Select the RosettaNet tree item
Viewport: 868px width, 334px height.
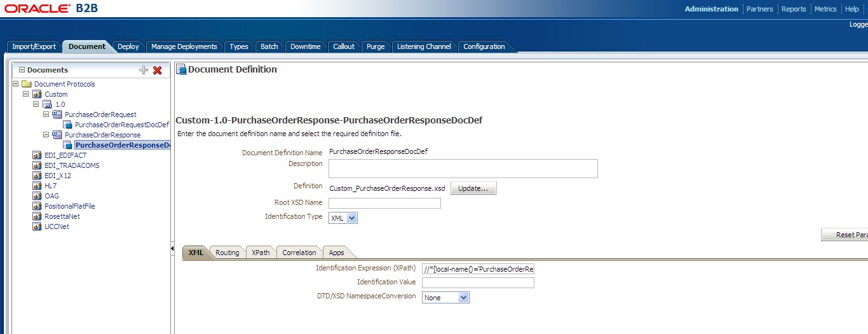click(x=62, y=216)
